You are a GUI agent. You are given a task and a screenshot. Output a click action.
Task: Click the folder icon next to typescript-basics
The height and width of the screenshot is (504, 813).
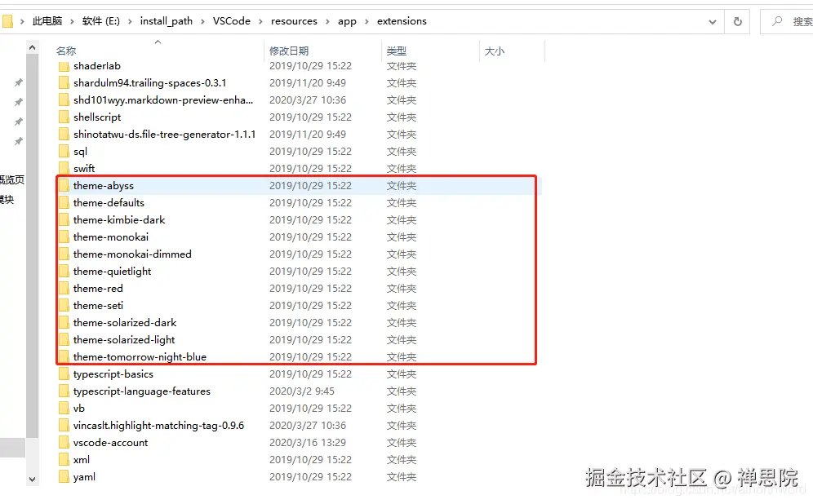[65, 374]
